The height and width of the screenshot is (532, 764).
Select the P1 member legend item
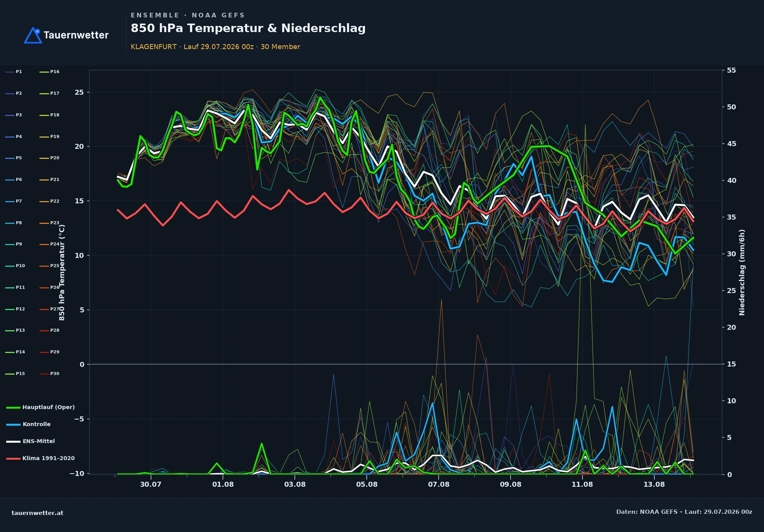tap(14, 72)
